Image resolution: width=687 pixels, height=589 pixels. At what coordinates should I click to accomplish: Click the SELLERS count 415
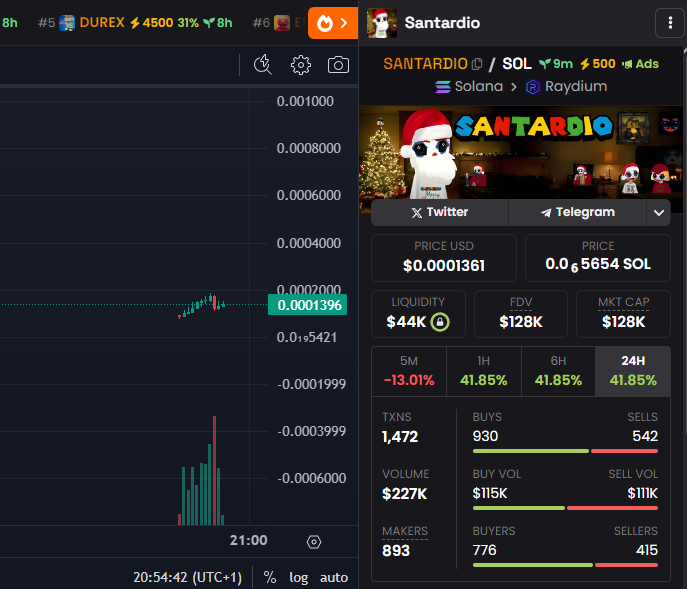click(x=647, y=550)
